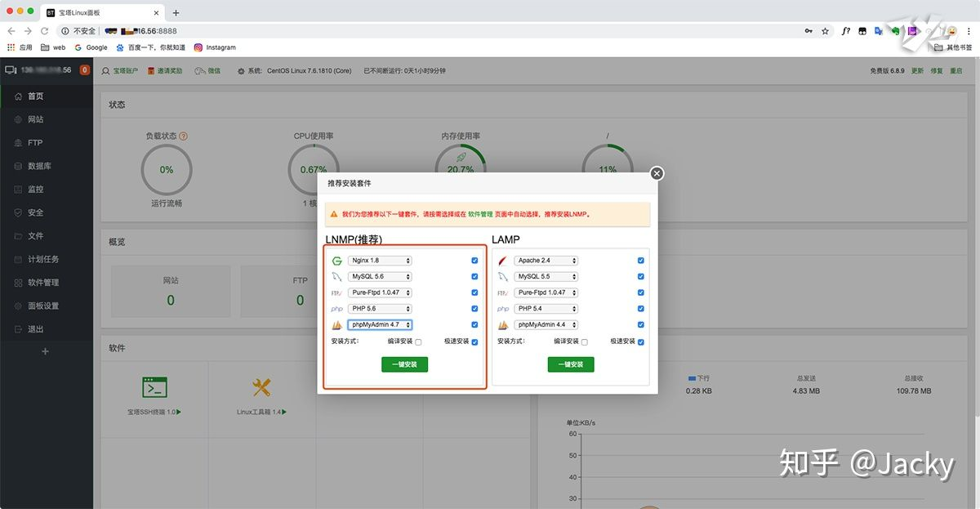Screen dimensions: 980x509
Task: Uncheck the LNMP MySQL 5.6 checkbox
Action: pyautogui.click(x=474, y=277)
